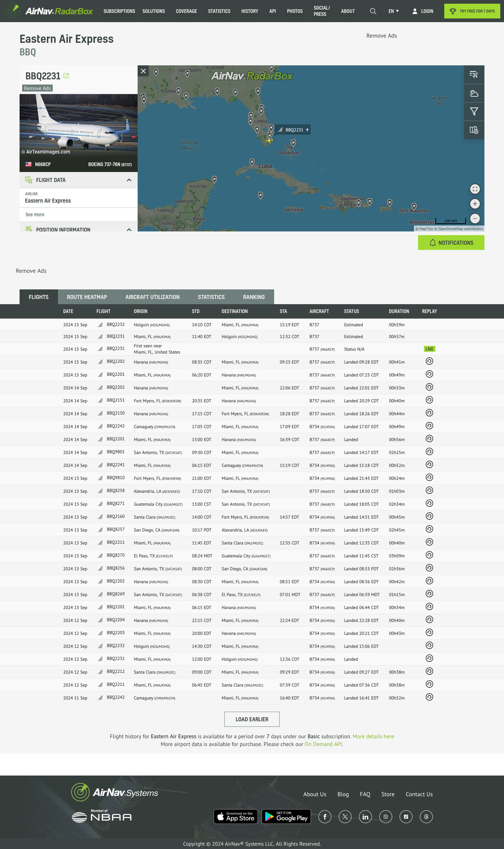This screenshot has height=849, width=504.
Task: Open the History menu
Action: tap(250, 11)
